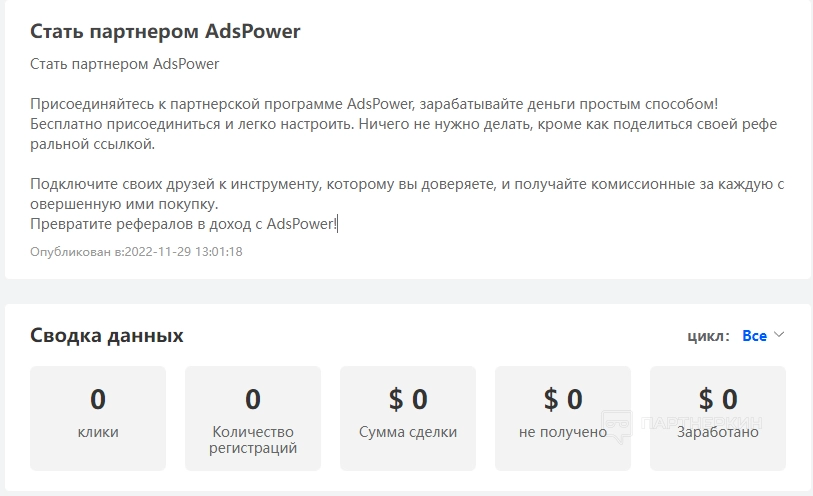Screen dimensions: 813x496
Task: Click the Сводка данных section heading
Action: [107, 335]
